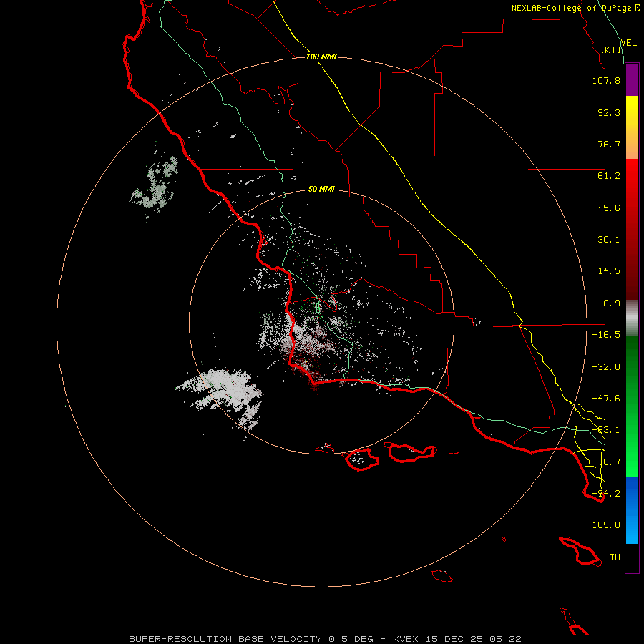Select the 14.5 scale value
Image resolution: width=644 pixels, height=644 pixels.
(x=609, y=271)
